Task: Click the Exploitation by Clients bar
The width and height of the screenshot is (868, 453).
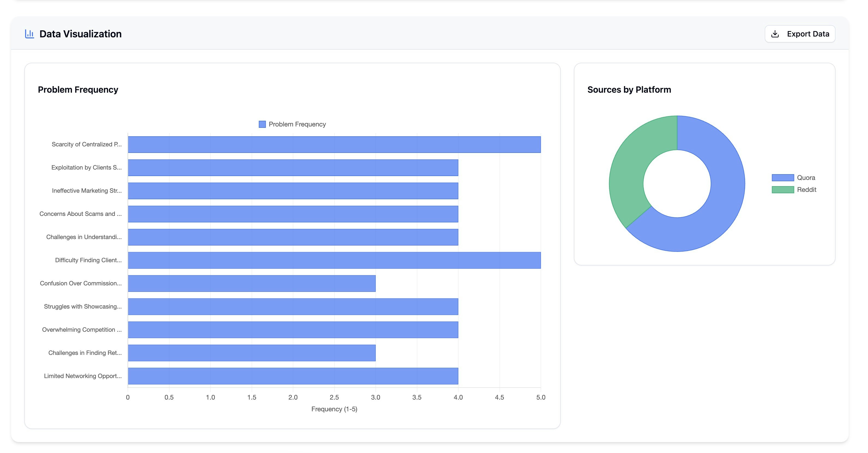Action: (x=293, y=168)
